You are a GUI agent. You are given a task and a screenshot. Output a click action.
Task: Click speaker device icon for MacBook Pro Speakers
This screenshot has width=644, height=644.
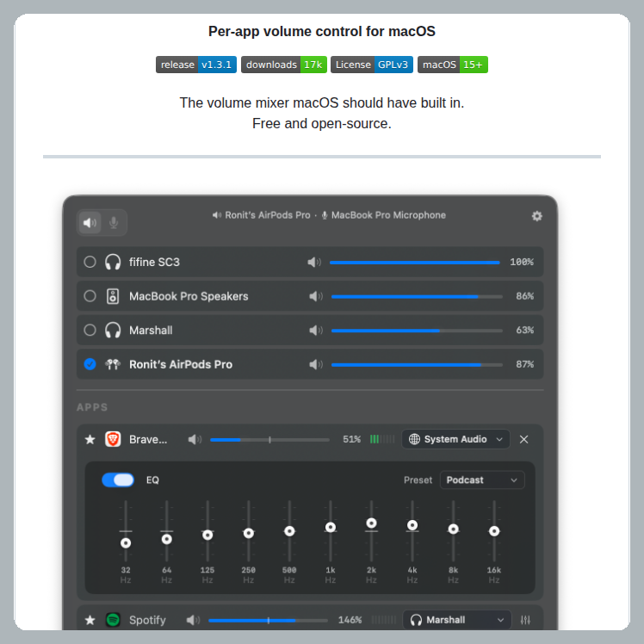113,296
